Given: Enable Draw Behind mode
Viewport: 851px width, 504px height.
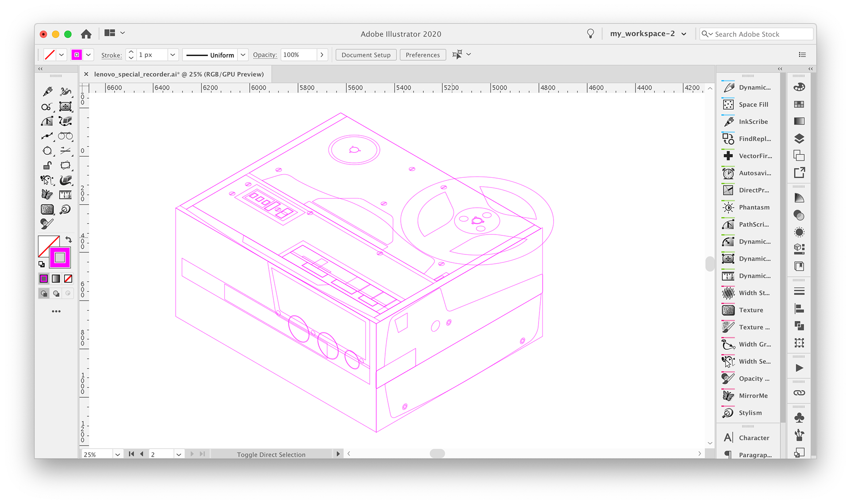Looking at the screenshot, I should click(x=56, y=293).
